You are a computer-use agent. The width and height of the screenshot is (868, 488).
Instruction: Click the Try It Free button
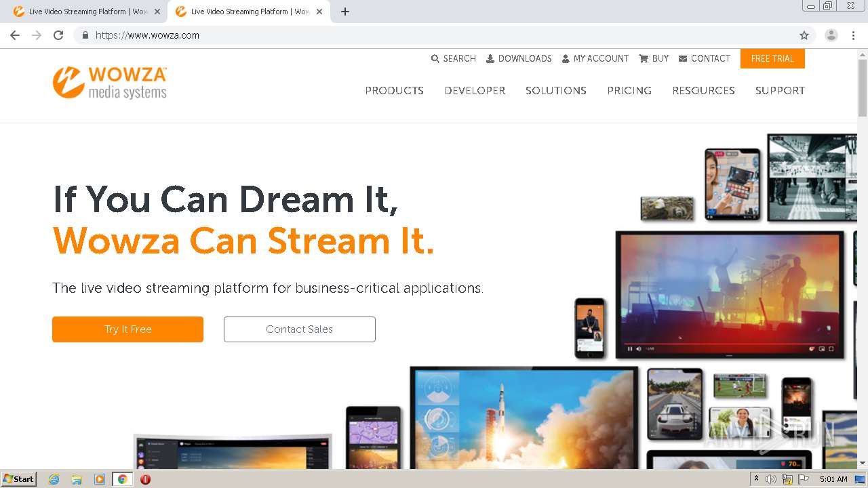tap(127, 329)
